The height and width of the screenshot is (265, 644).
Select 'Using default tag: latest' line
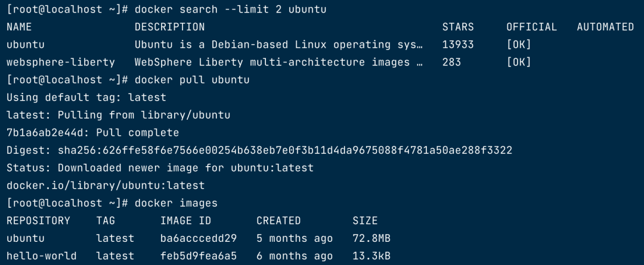(86, 98)
